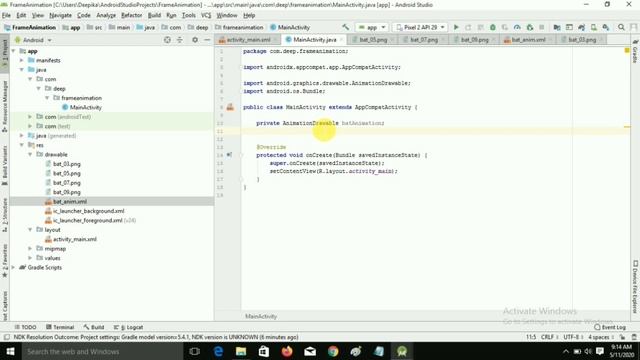Open the Device File Explorer side panel
Viewport: 640px width, 360px height.
point(635,287)
